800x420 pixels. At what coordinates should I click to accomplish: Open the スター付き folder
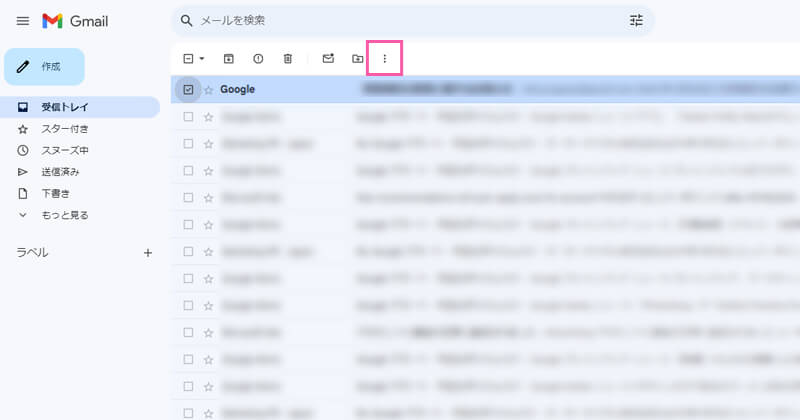tap(65, 129)
